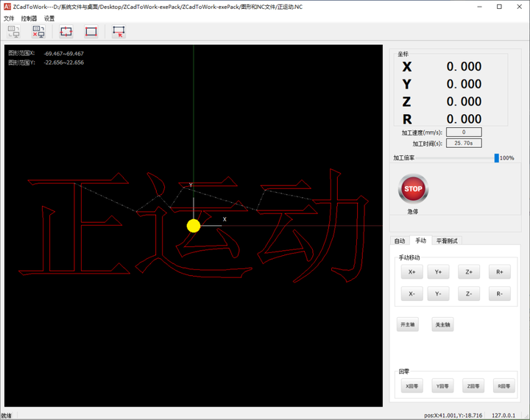The image size is (530, 420).
Task: Click the 加工速度(mm/s) label
Action: pyautogui.click(x=422, y=132)
